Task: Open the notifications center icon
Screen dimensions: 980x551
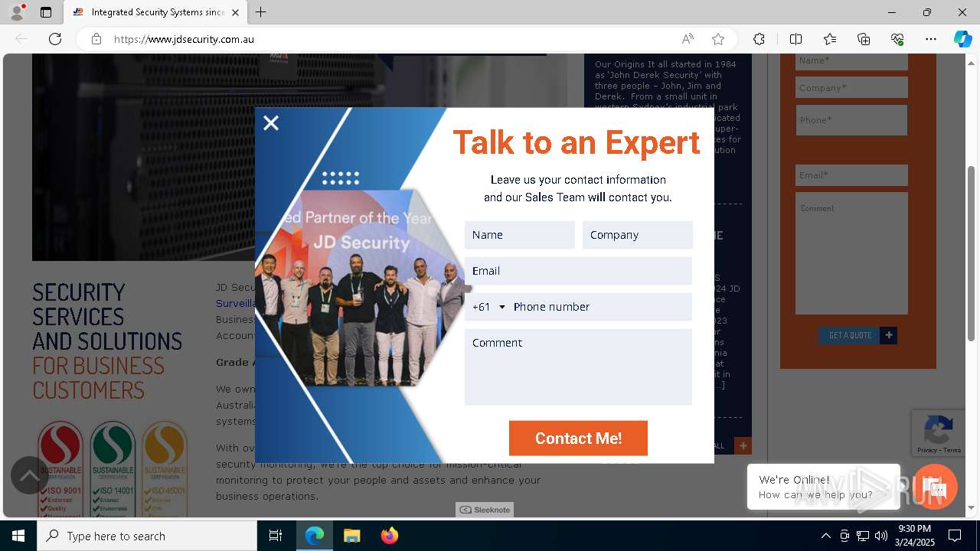Action: 955,536
